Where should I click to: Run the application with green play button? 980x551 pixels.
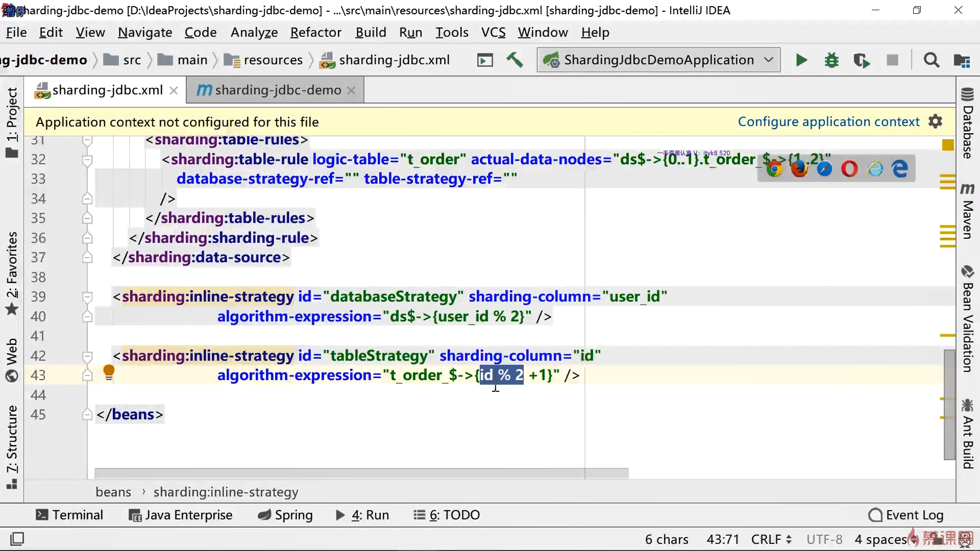[801, 60]
